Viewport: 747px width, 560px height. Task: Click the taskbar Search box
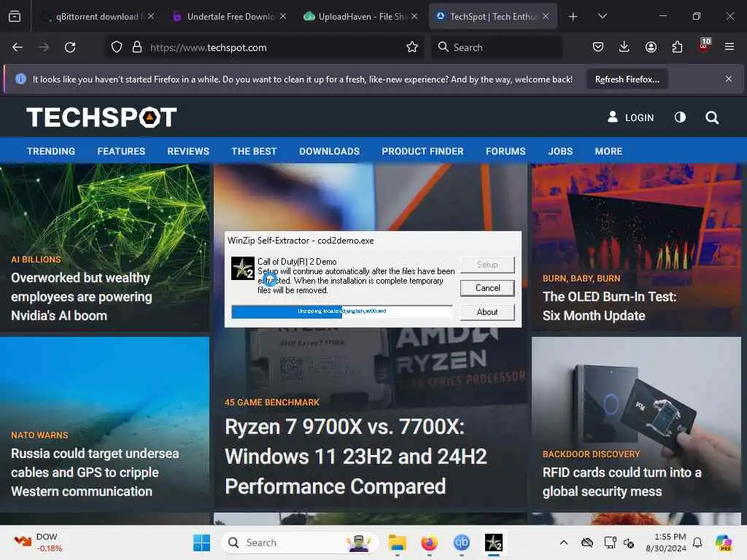300,542
